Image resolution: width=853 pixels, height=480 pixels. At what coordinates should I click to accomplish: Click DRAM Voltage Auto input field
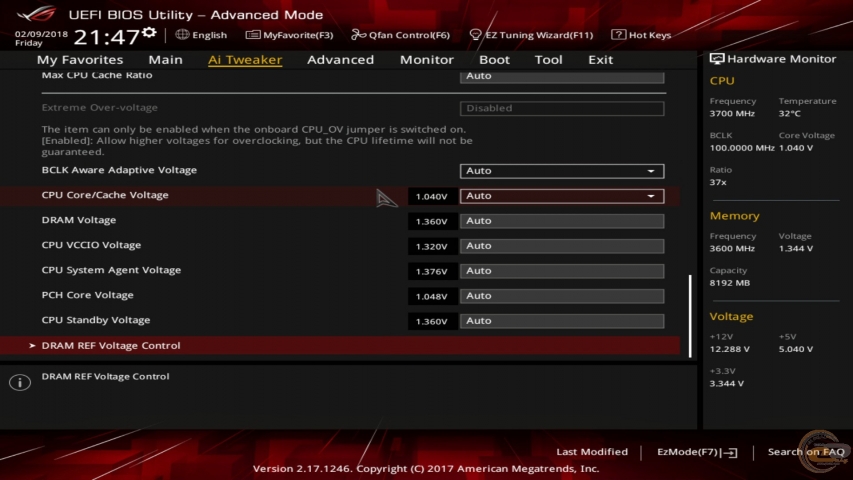[562, 221]
